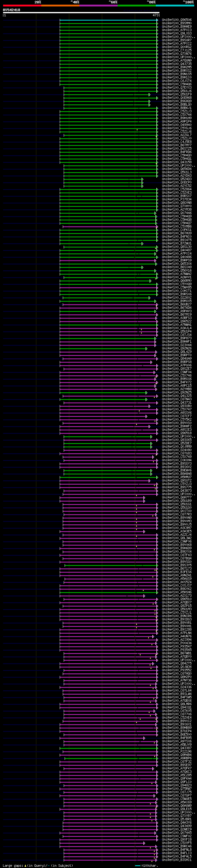Click the arrowhead of the UniRef100_B4FB95 hit
This screenshot has height=868, width=197.
point(144,738)
